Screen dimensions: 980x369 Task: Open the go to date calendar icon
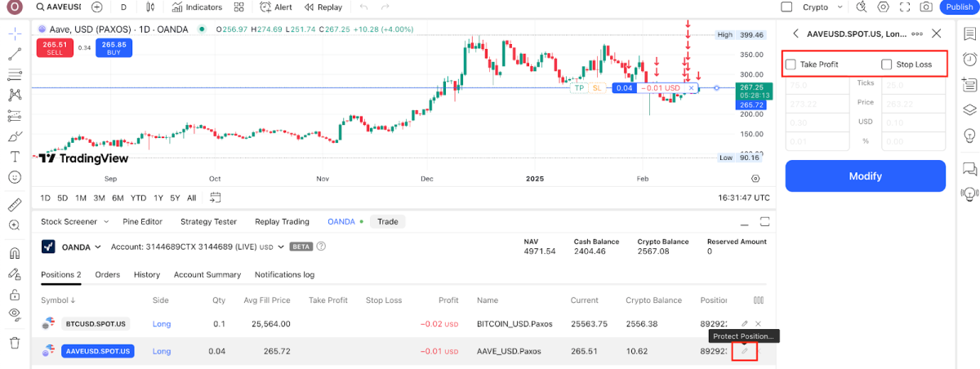[x=216, y=198]
